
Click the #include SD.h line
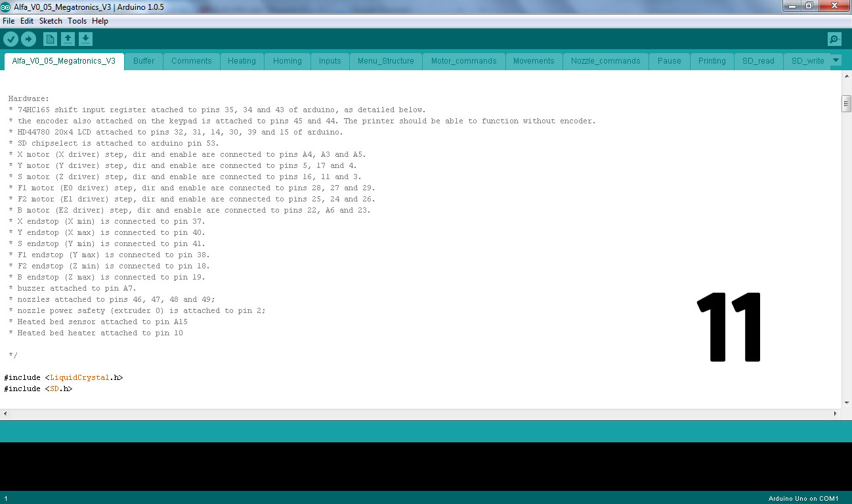point(38,388)
